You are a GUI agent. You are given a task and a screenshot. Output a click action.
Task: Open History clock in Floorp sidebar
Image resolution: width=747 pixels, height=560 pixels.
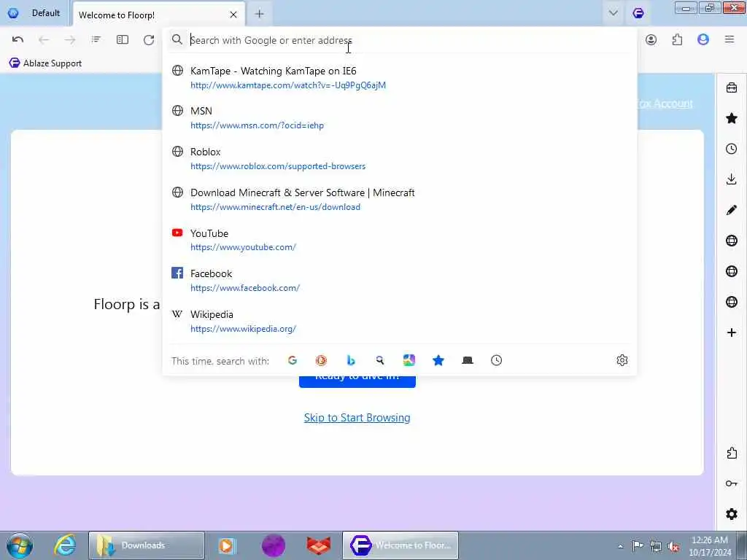coord(731,149)
